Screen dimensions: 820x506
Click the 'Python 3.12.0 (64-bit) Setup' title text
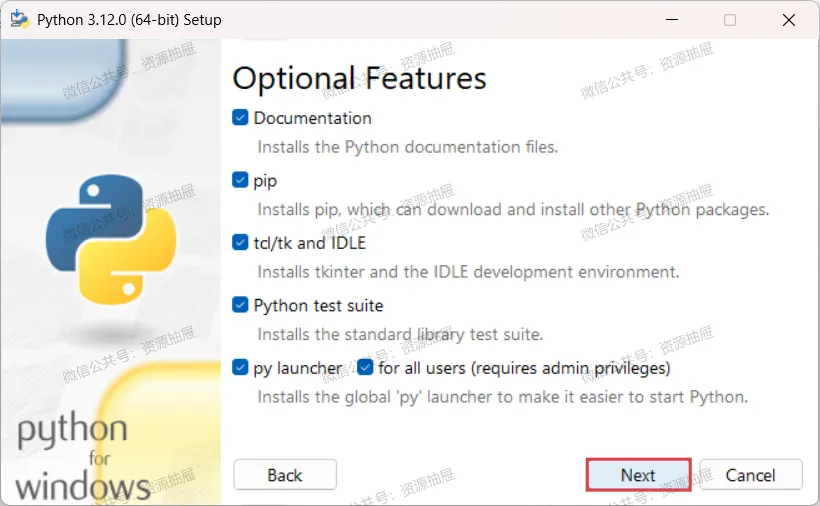coord(129,20)
